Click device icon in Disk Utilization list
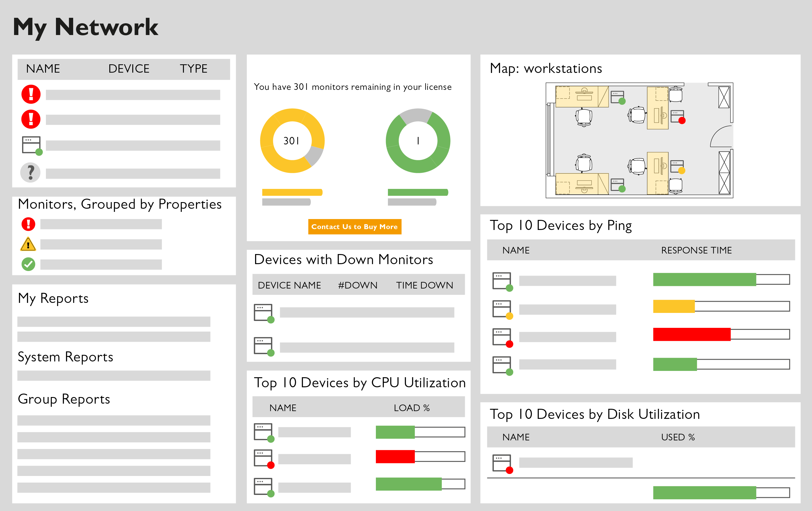The image size is (812, 511). point(502,464)
